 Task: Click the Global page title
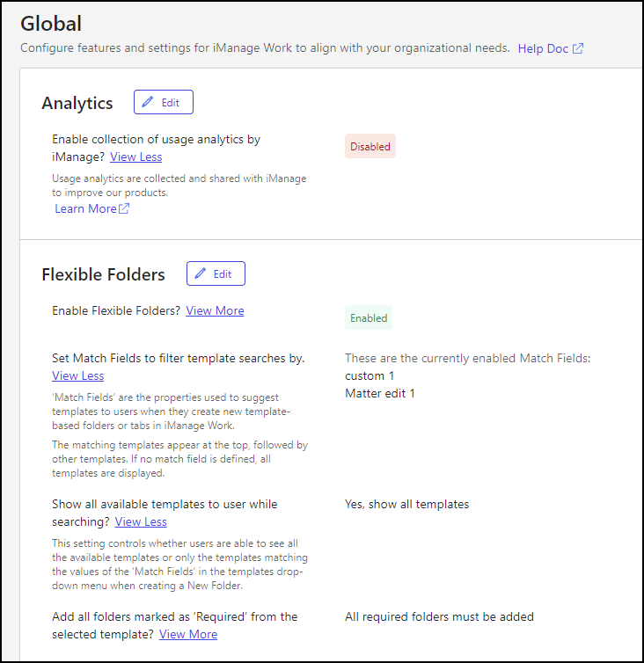(53, 23)
